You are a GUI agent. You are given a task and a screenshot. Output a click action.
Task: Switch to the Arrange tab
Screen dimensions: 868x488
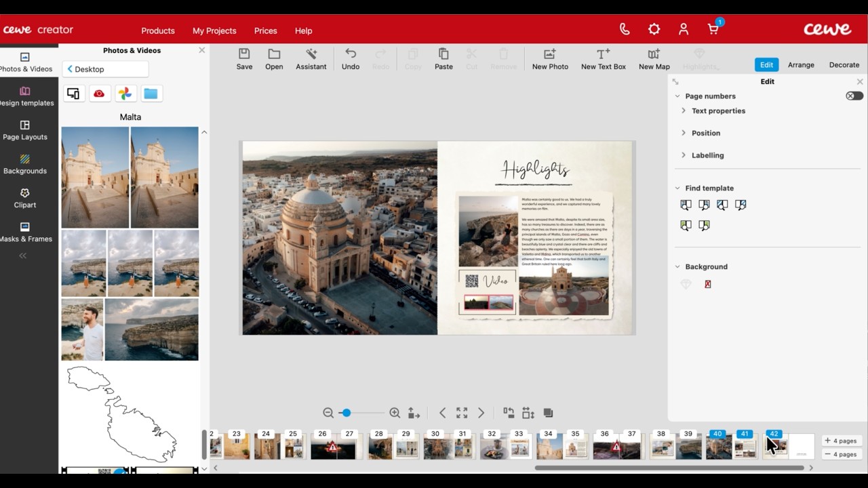click(x=801, y=64)
